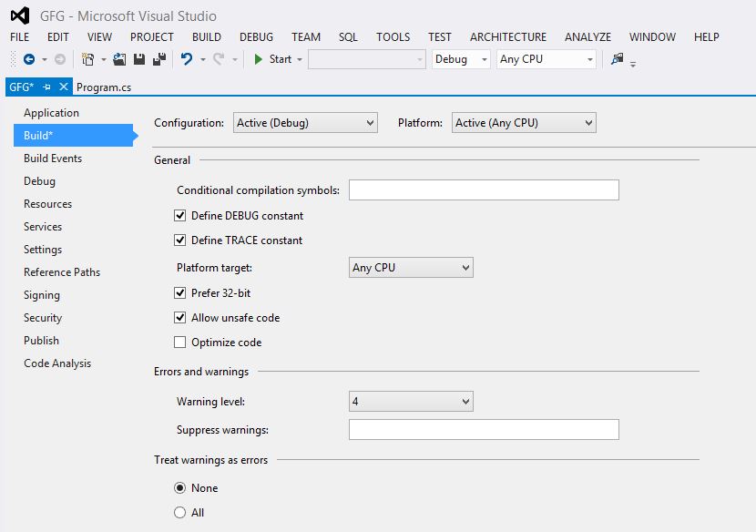This screenshot has height=532, width=756.
Task: Open the WINDOW menu
Action: [652, 37]
